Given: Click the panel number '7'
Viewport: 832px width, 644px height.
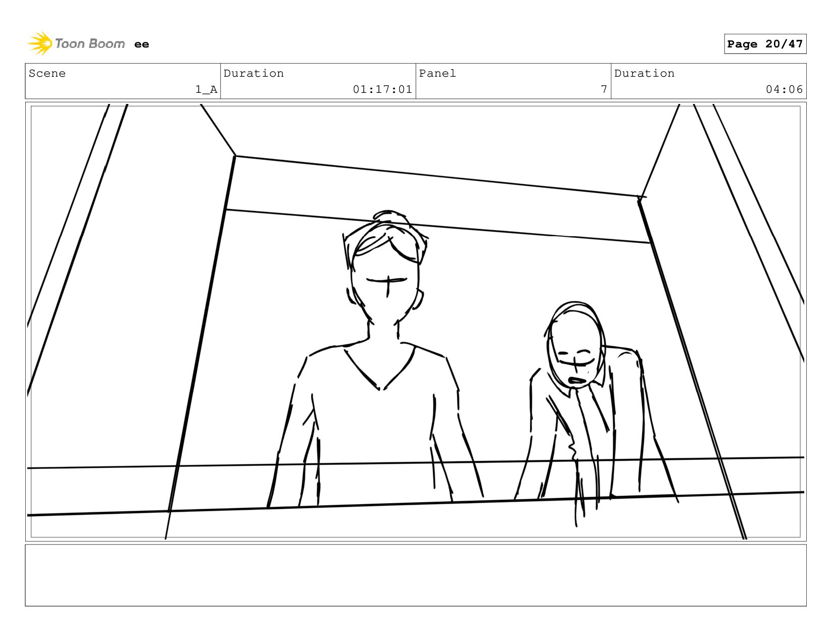Looking at the screenshot, I should (x=604, y=89).
